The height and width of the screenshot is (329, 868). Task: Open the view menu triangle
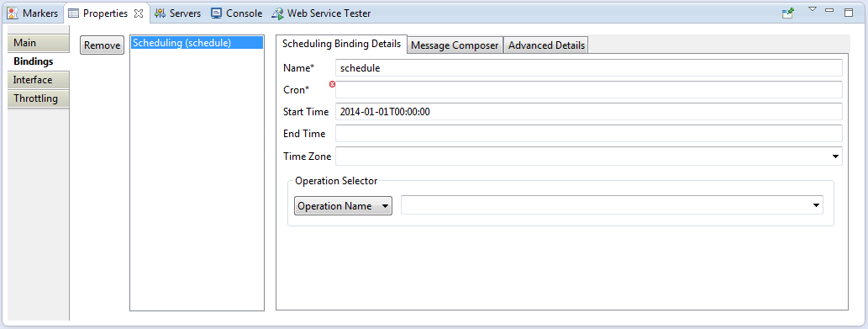[813, 9]
